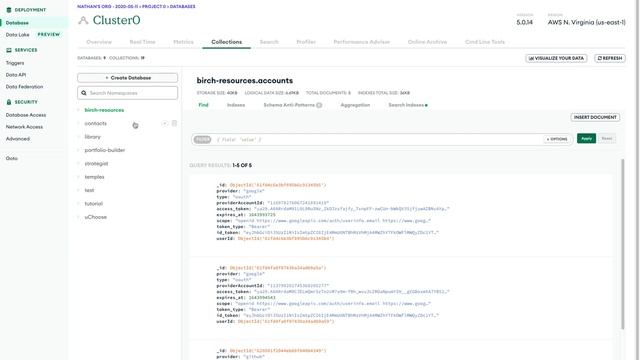The height and width of the screenshot is (360, 640).
Task: Go to Data API page
Action: (x=16, y=75)
